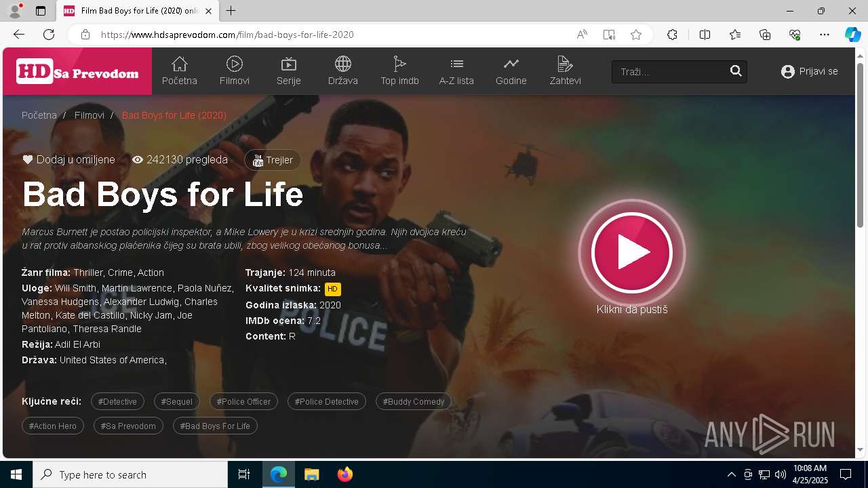Image resolution: width=868 pixels, height=488 pixels.
Task: Click the #Police Officer keyword tag
Action: pyautogui.click(x=243, y=401)
